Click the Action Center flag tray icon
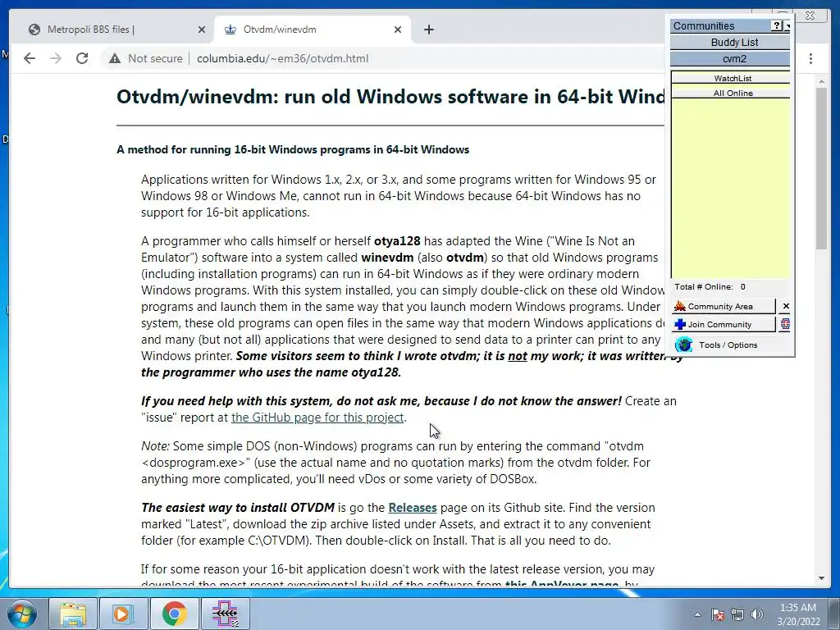This screenshot has width=840, height=630. coord(718,614)
